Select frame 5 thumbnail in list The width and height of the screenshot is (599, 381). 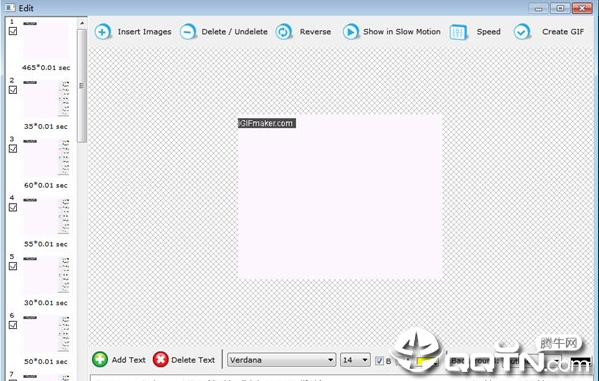[46, 275]
